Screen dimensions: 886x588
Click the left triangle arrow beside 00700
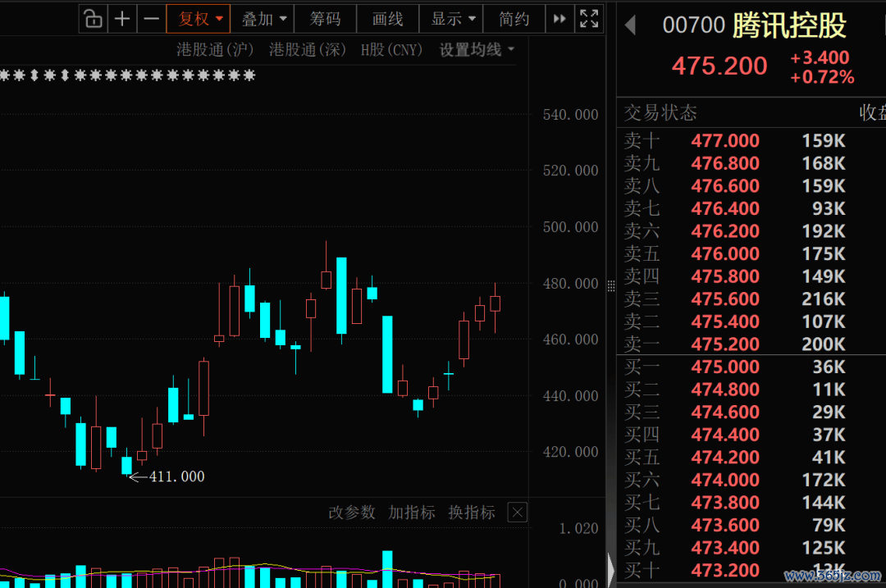631,25
